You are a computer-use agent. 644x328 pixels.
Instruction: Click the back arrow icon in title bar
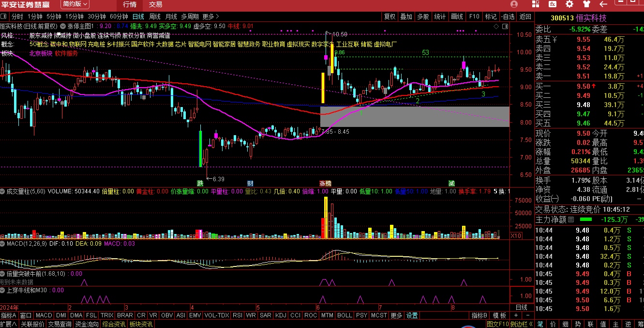pyautogui.click(x=603, y=4)
